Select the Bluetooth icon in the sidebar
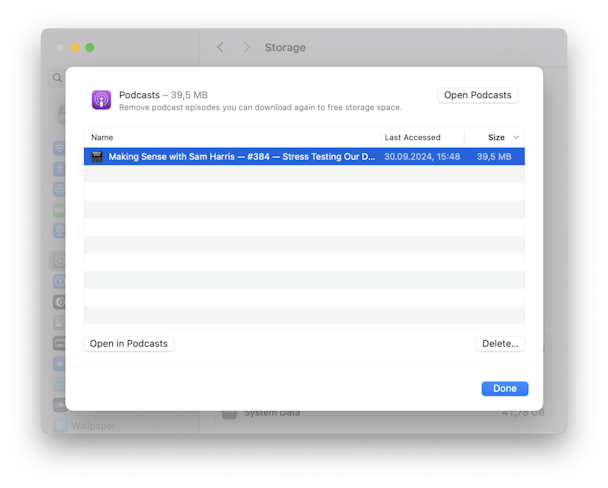The width and height of the screenshot is (608, 488). pyautogui.click(x=59, y=169)
